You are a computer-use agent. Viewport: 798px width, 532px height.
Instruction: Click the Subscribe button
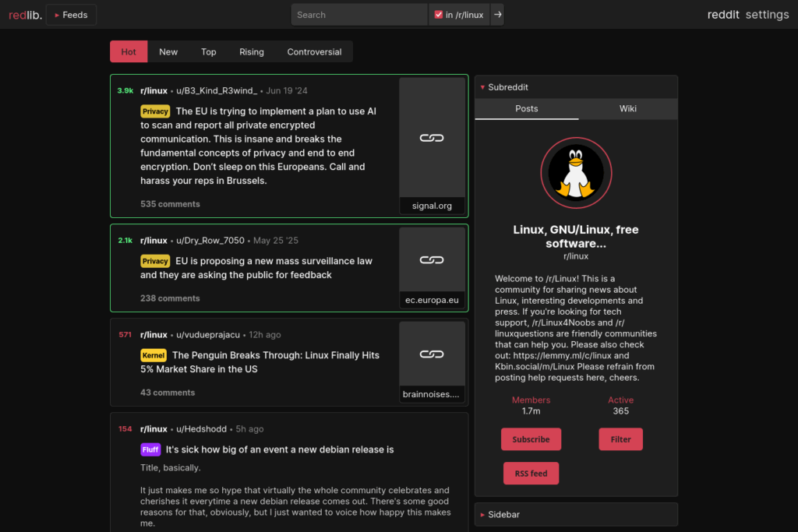coord(531,439)
